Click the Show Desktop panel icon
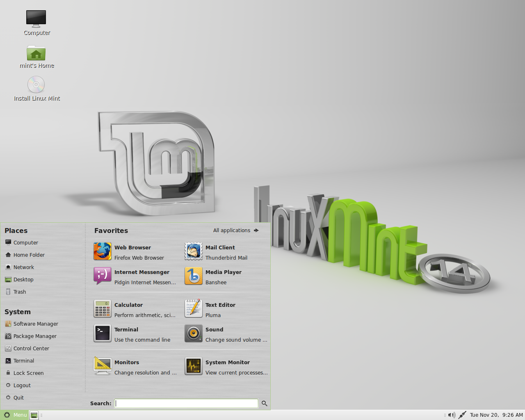Screen dimensions: 525x420 pyautogui.click(x=34, y=415)
